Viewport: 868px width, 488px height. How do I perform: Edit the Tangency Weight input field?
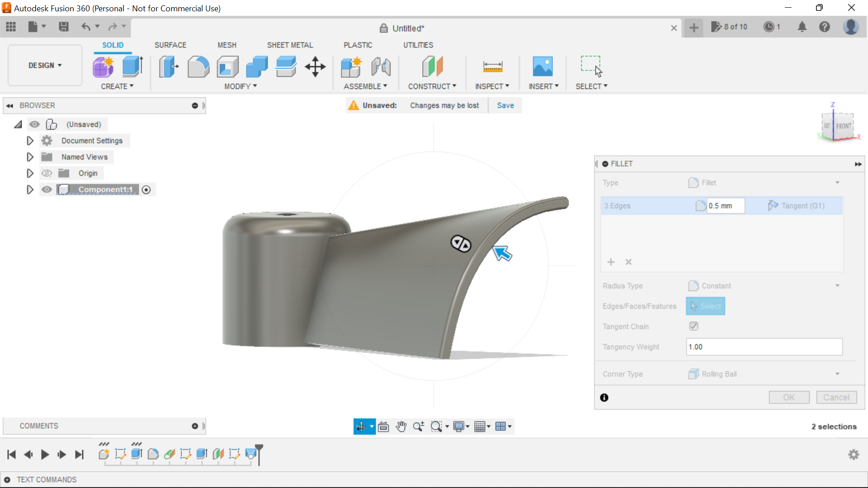(764, 346)
